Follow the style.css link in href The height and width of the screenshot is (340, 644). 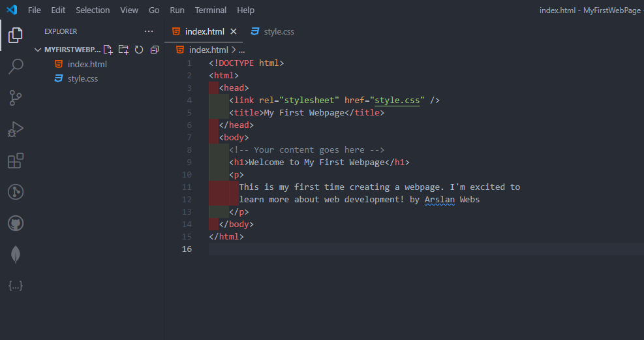click(x=397, y=100)
